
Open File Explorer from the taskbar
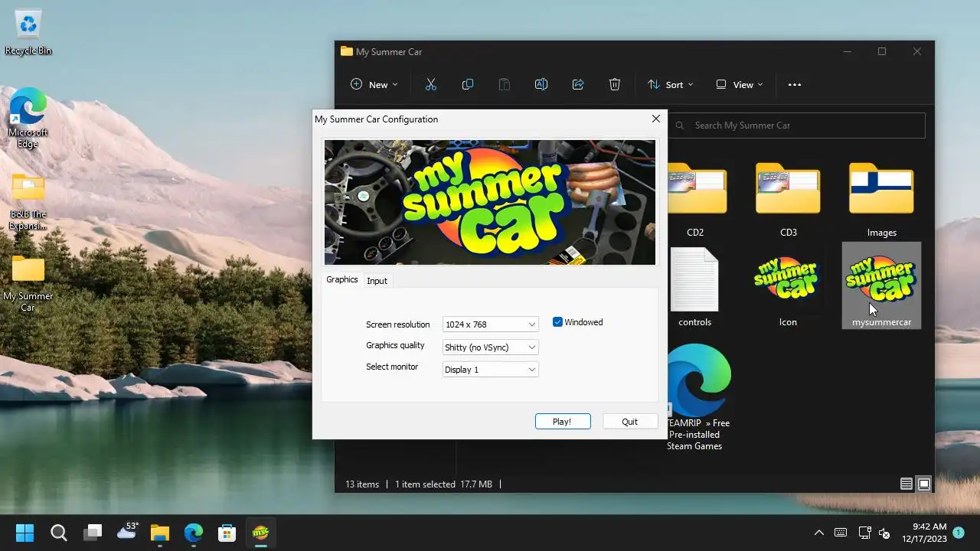pos(159,532)
